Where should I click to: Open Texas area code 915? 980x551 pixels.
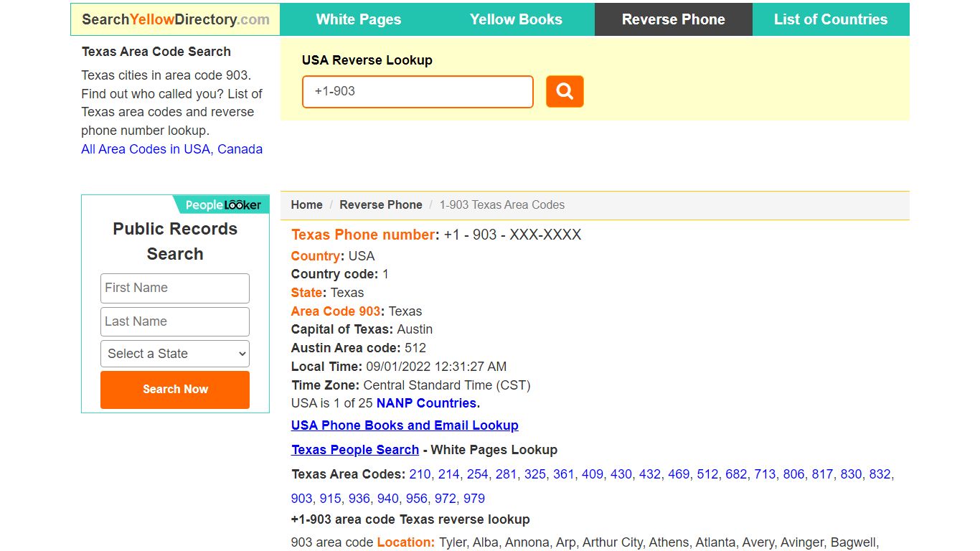pos(330,499)
